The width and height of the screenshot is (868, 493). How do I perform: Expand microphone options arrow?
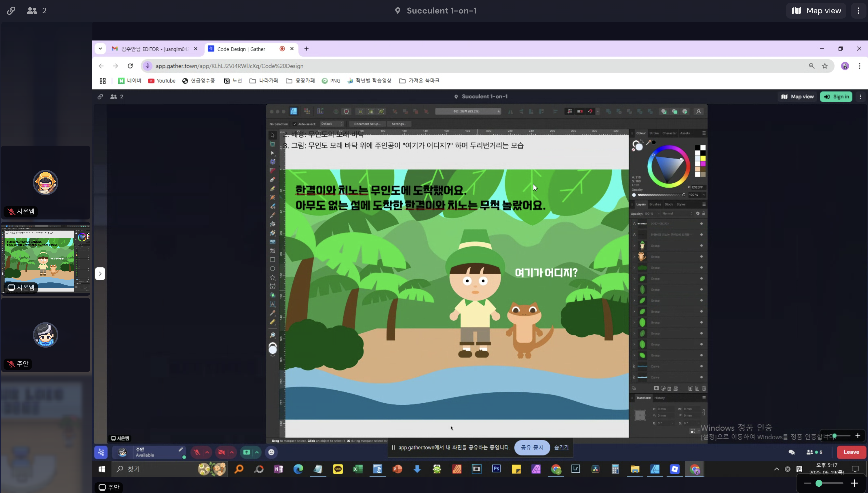[207, 452]
